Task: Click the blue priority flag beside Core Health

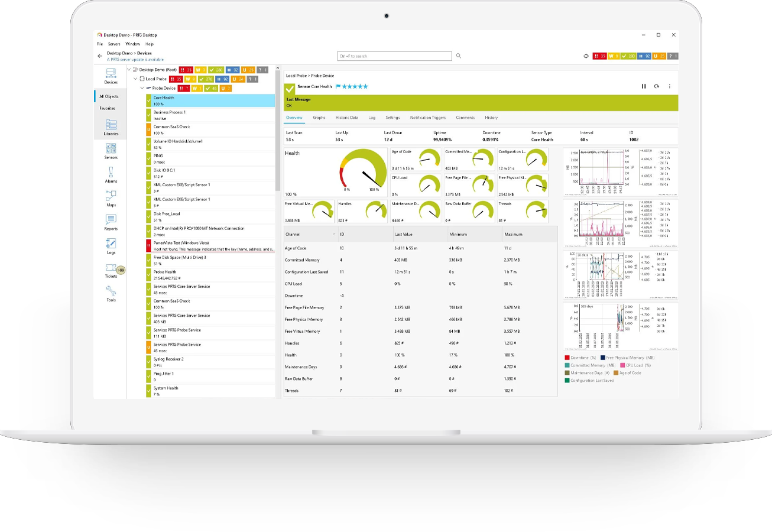Action: tap(339, 86)
